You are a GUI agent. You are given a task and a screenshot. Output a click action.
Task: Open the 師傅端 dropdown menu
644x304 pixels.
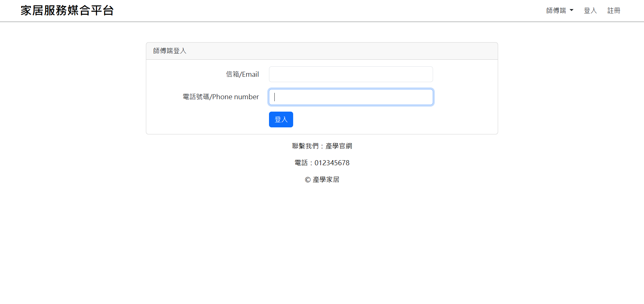559,11
